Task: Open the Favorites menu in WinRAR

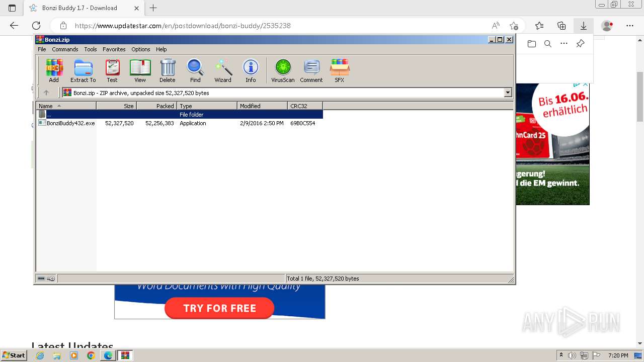Action: coord(114,49)
